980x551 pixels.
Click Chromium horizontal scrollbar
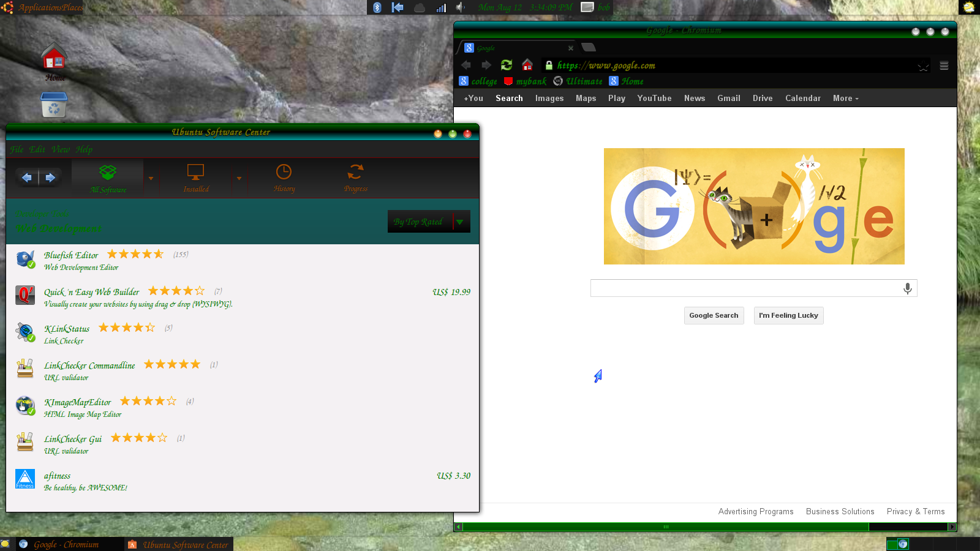666,527
